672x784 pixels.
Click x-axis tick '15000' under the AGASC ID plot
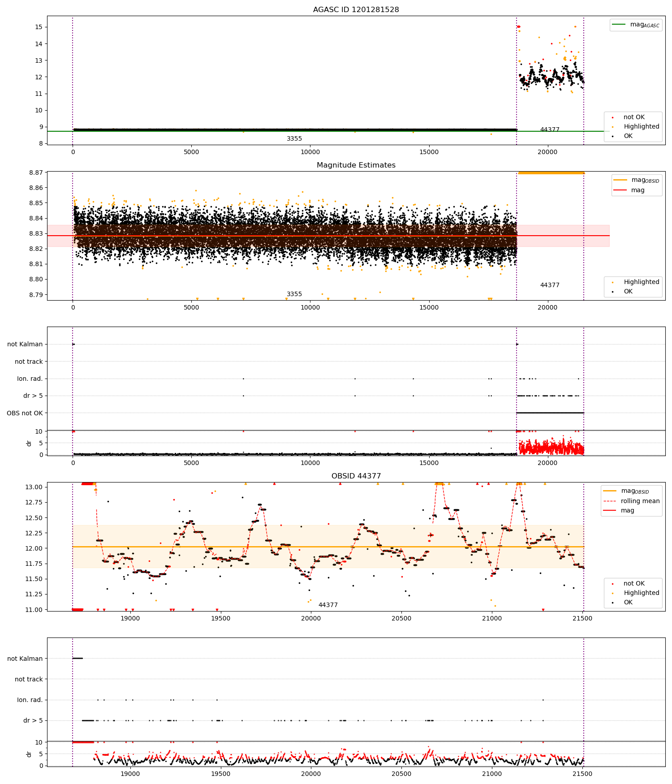(429, 152)
